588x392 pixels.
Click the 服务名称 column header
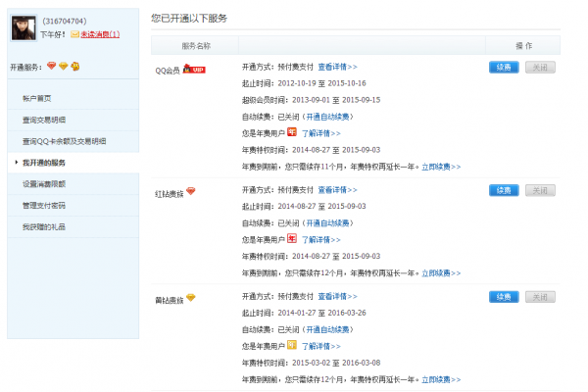[196, 46]
